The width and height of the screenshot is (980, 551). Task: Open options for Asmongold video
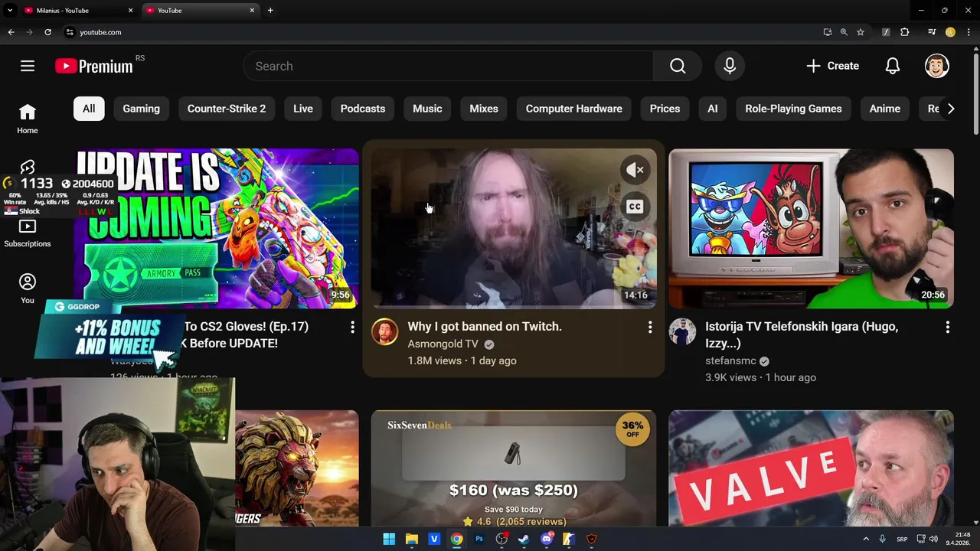pyautogui.click(x=650, y=328)
